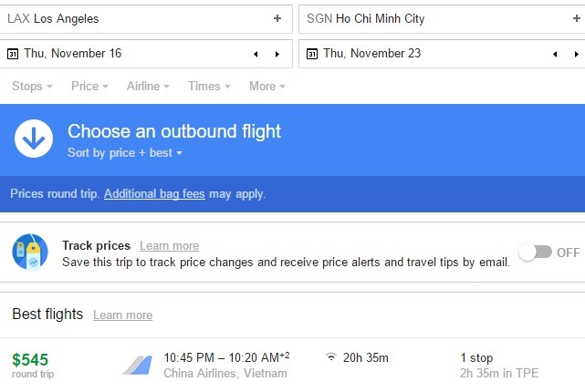Image resolution: width=585 pixels, height=392 pixels.
Task: Go to next departure day arrow
Action: 277,54
